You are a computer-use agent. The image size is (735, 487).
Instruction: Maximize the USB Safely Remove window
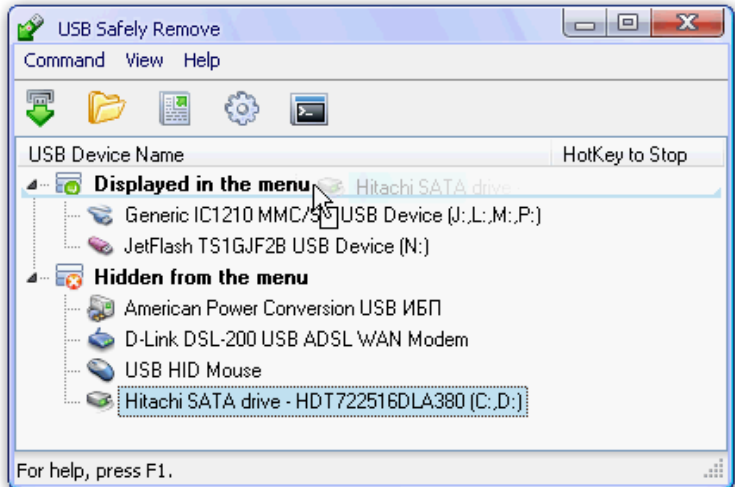click(628, 23)
